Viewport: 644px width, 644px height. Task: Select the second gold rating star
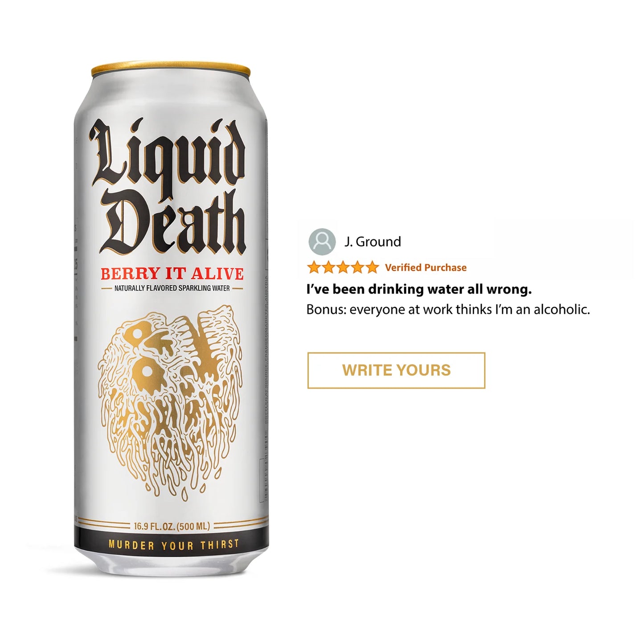coord(328,267)
